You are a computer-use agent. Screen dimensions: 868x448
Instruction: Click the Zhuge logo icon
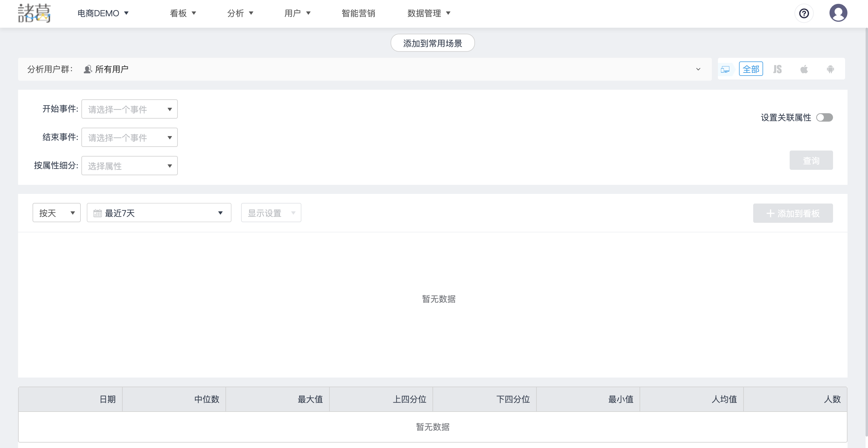click(34, 13)
